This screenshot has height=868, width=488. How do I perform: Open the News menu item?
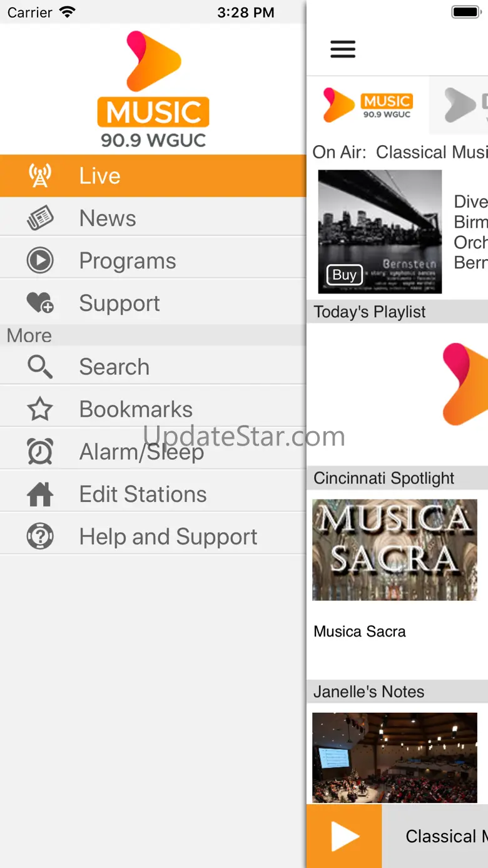pyautogui.click(x=153, y=218)
